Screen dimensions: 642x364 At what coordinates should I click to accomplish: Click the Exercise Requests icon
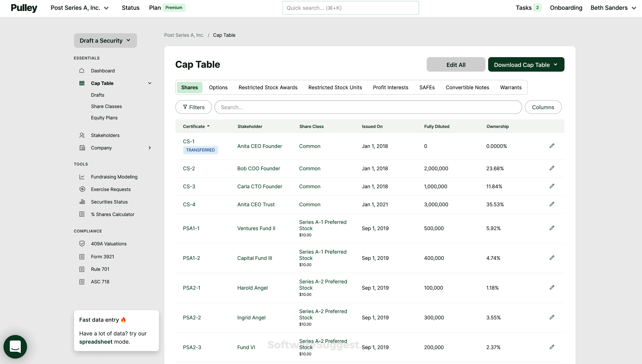point(82,189)
